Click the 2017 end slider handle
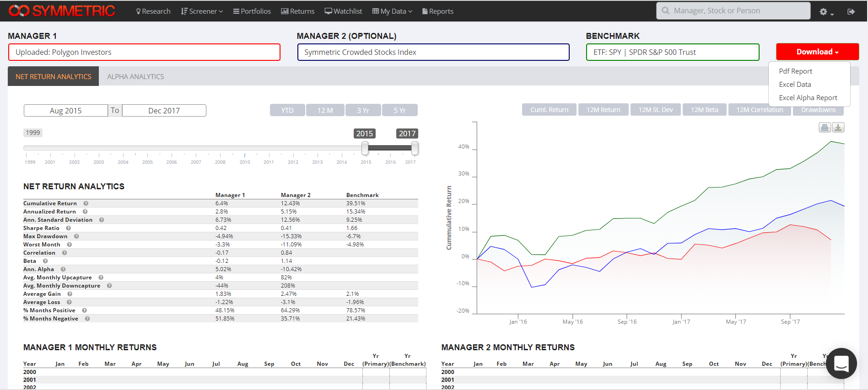 (415, 148)
